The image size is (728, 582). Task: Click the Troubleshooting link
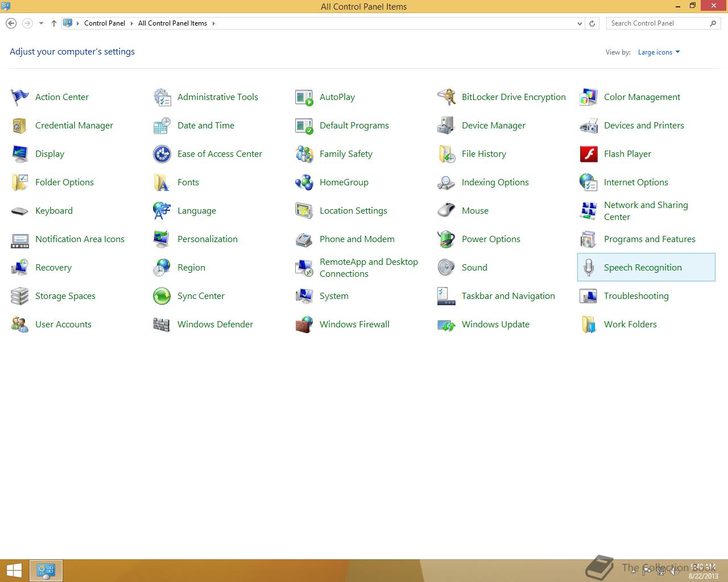[x=636, y=296]
